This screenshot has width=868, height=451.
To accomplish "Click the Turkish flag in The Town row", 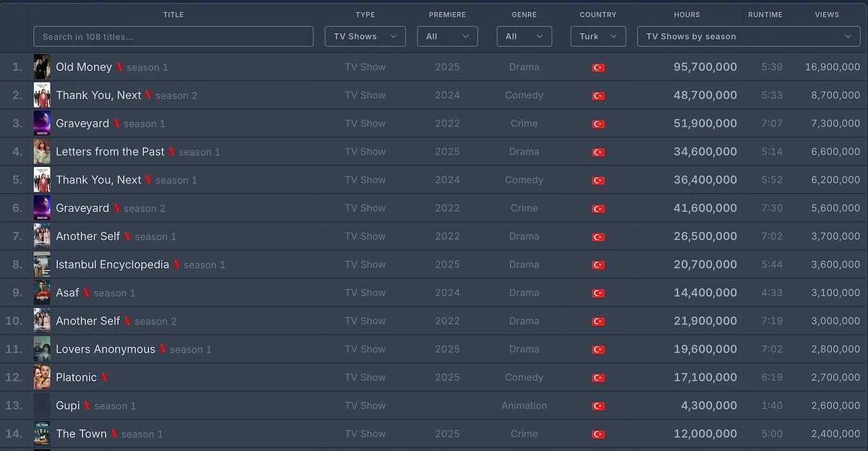I will pyautogui.click(x=598, y=434).
